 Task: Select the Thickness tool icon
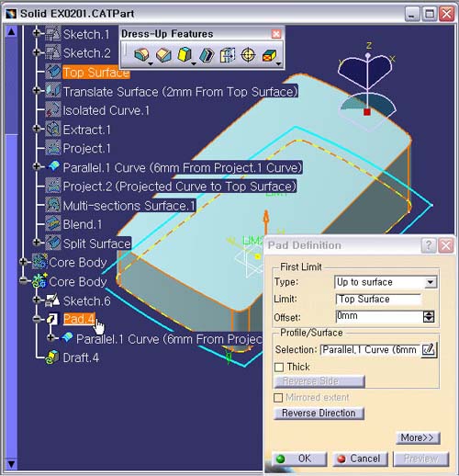tap(228, 55)
